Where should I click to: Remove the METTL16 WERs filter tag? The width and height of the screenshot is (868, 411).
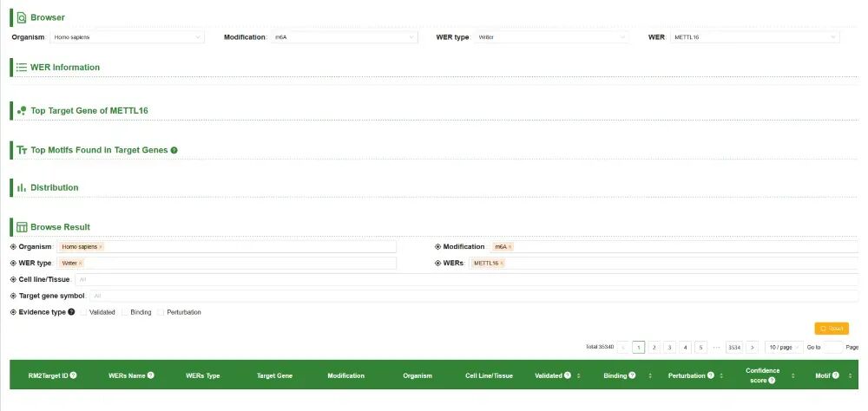tap(502, 264)
